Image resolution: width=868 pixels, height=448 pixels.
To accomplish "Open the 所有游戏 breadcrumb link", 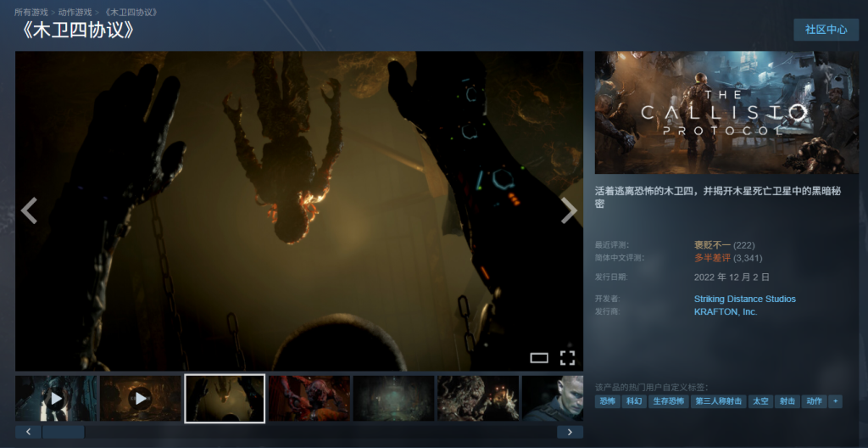I will tap(31, 13).
